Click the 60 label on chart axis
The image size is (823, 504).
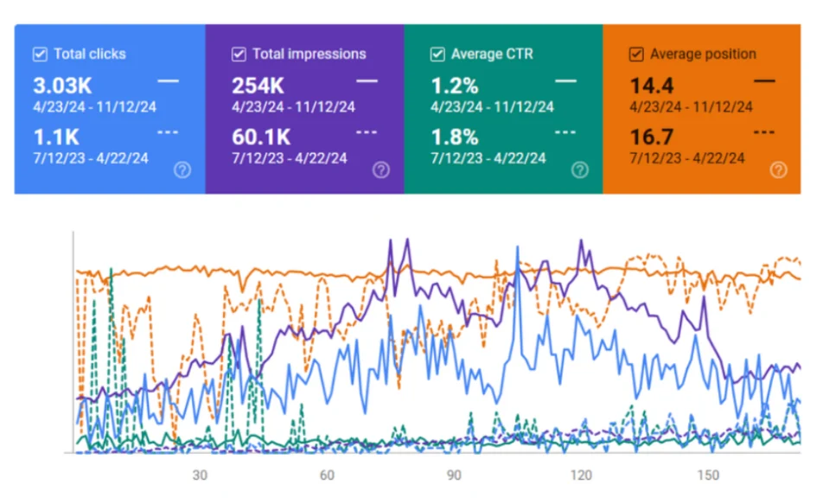click(x=327, y=475)
